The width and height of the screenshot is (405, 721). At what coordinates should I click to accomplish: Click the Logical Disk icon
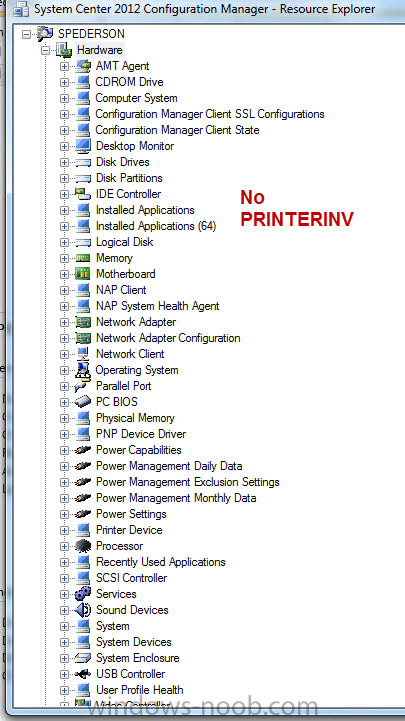tap(83, 242)
